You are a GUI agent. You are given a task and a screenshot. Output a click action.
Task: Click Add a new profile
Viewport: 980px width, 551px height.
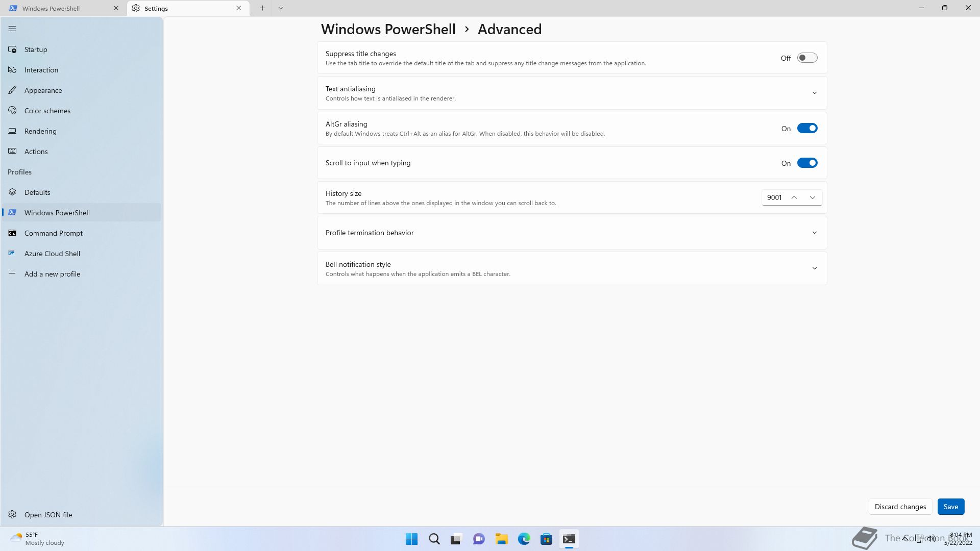point(82,274)
